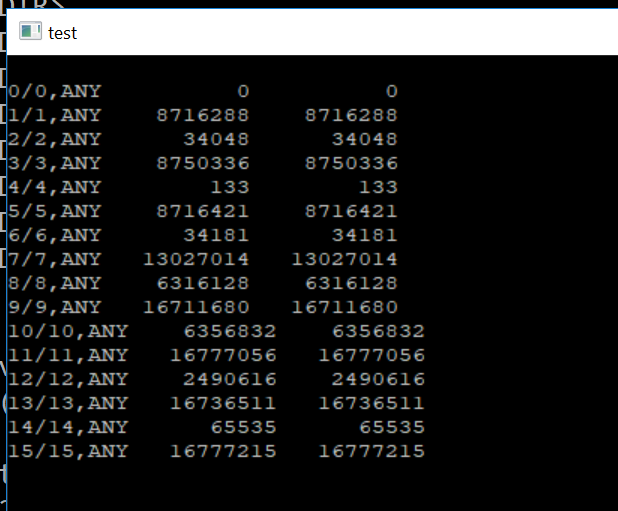Image resolution: width=618 pixels, height=511 pixels.
Task: Click the right-column 16777056 in row 11/11
Action: point(372,356)
